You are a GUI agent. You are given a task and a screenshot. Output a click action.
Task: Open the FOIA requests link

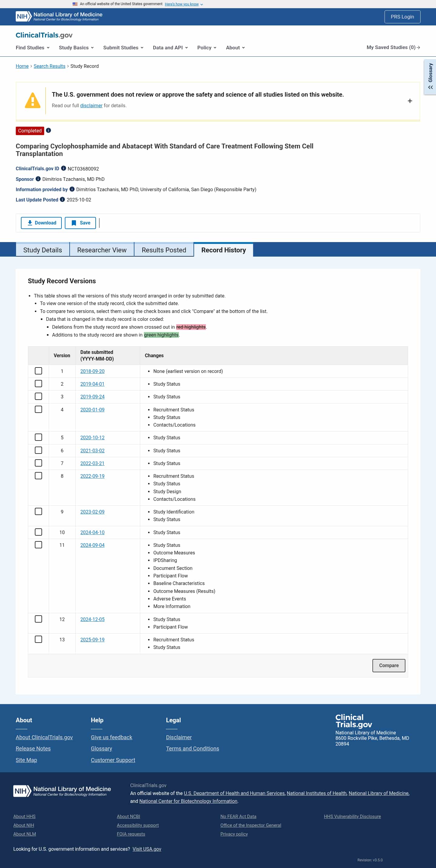[131, 834]
